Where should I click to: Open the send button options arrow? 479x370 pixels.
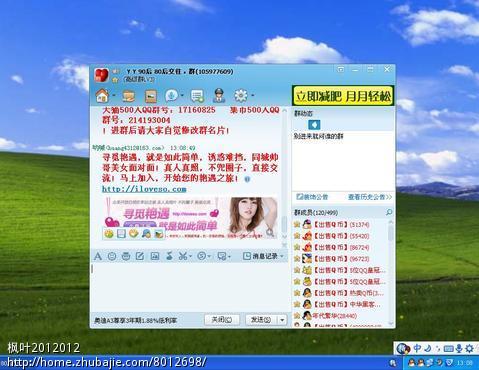coord(282,320)
